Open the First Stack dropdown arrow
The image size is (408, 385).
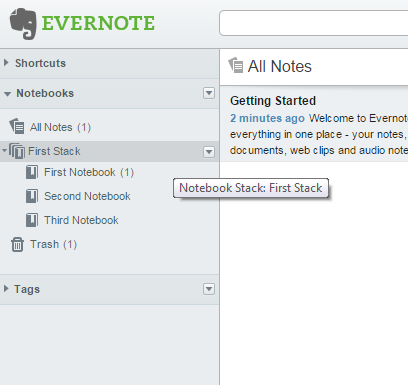(x=209, y=152)
